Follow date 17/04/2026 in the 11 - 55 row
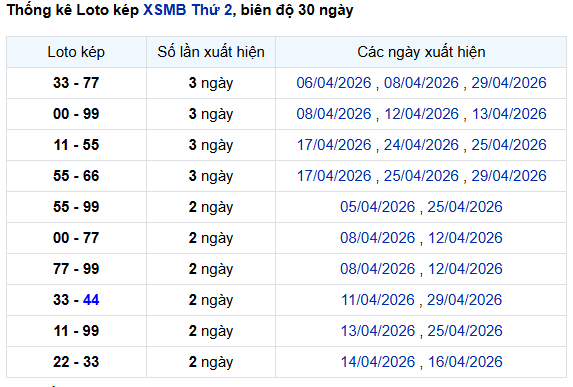This screenshot has width=573, height=387. 334,145
